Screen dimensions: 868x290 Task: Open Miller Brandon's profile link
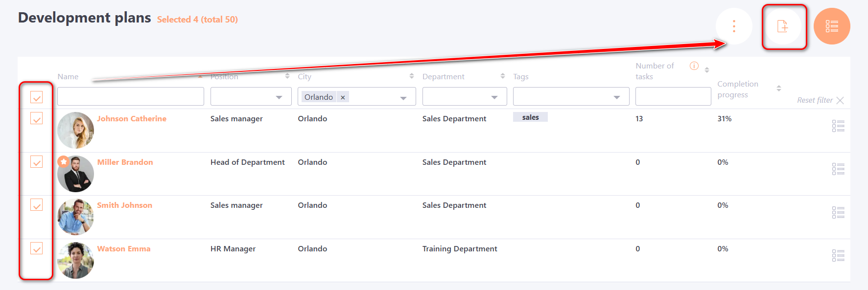coord(125,162)
